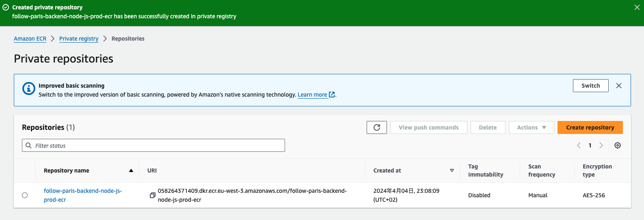
Task: Click the created date 23:08:09 cell
Action: coord(406,195)
